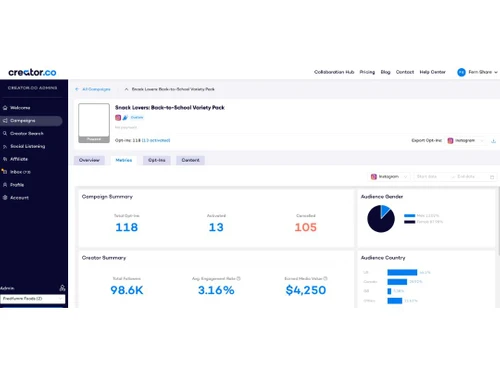Click the Activated value 13
Screen dimensions: 500x375
point(216,227)
